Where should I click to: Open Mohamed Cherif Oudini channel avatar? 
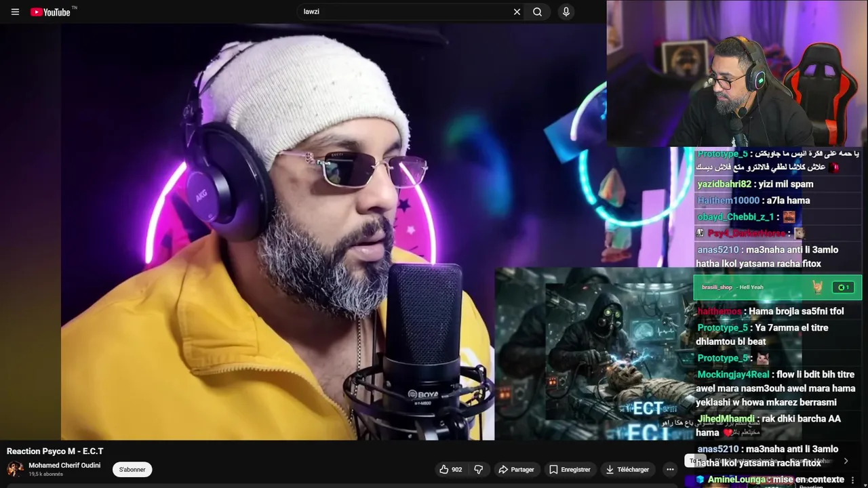pyautogui.click(x=15, y=469)
